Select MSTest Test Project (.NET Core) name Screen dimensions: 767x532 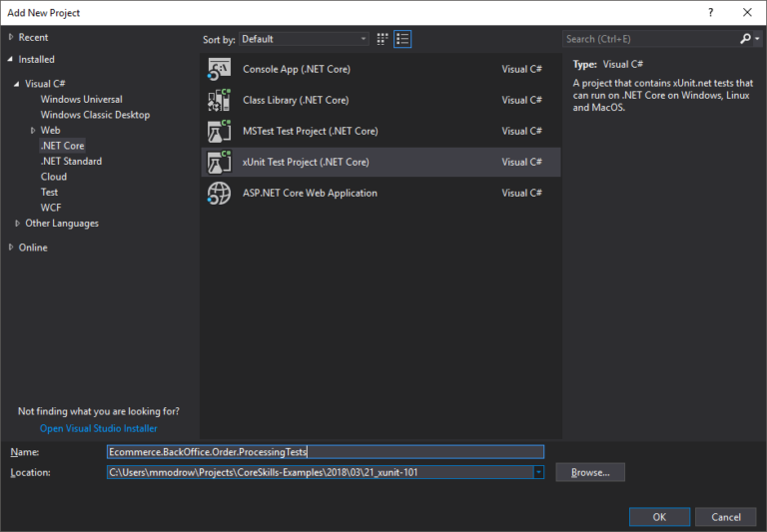[x=311, y=131]
